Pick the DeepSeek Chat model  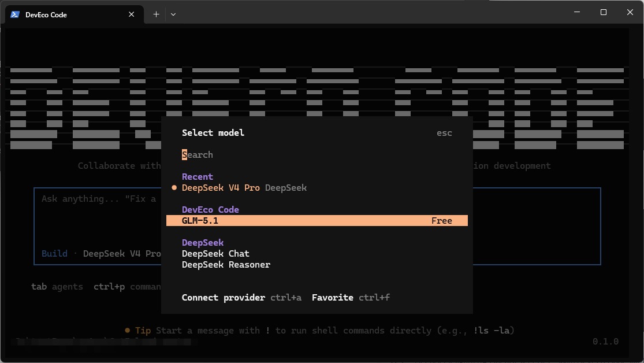(215, 254)
